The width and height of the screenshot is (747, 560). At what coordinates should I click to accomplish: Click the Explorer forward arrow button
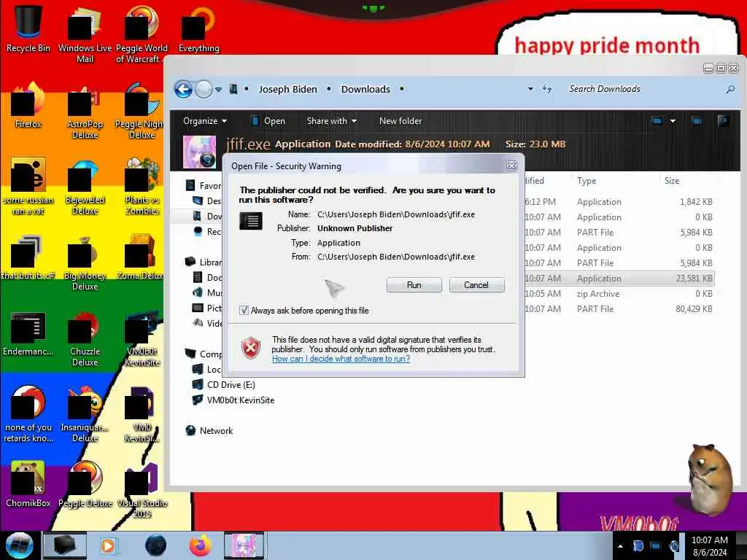pos(204,89)
